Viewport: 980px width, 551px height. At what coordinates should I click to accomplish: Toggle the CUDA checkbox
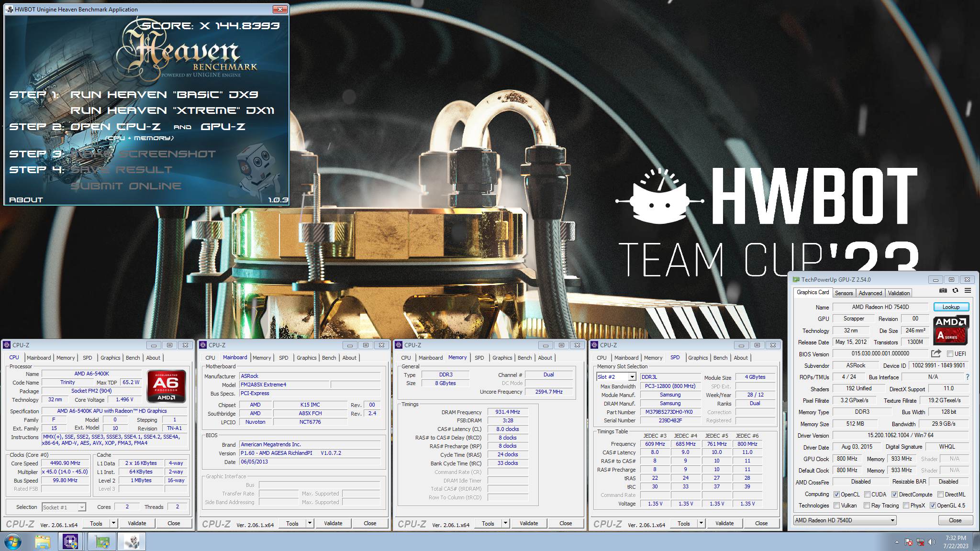point(867,495)
